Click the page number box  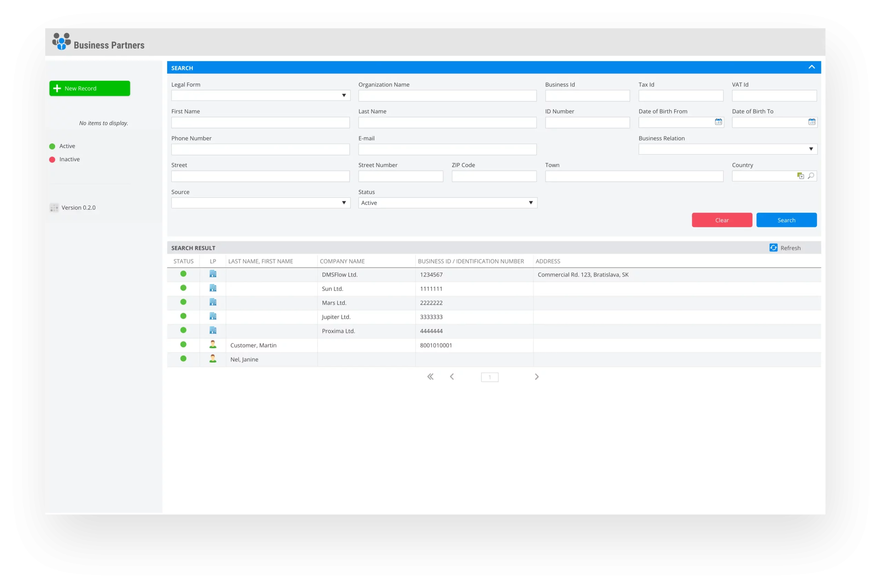pos(490,377)
